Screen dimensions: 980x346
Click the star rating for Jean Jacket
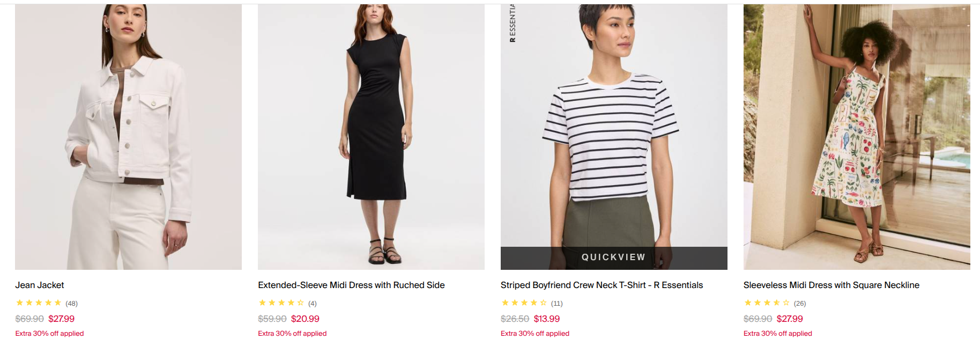click(x=38, y=303)
